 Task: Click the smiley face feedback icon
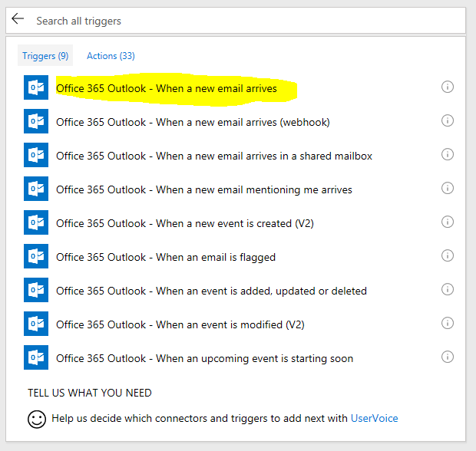37,420
